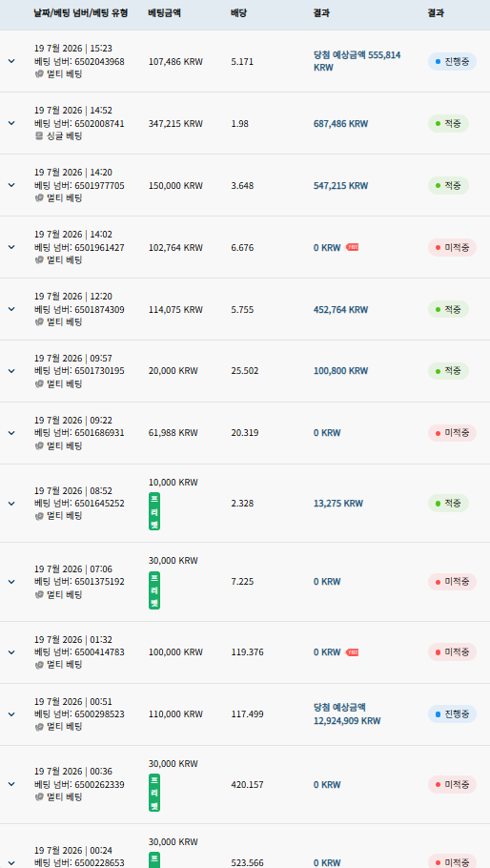Open the 687,486 KRW winning amount

[340, 123]
